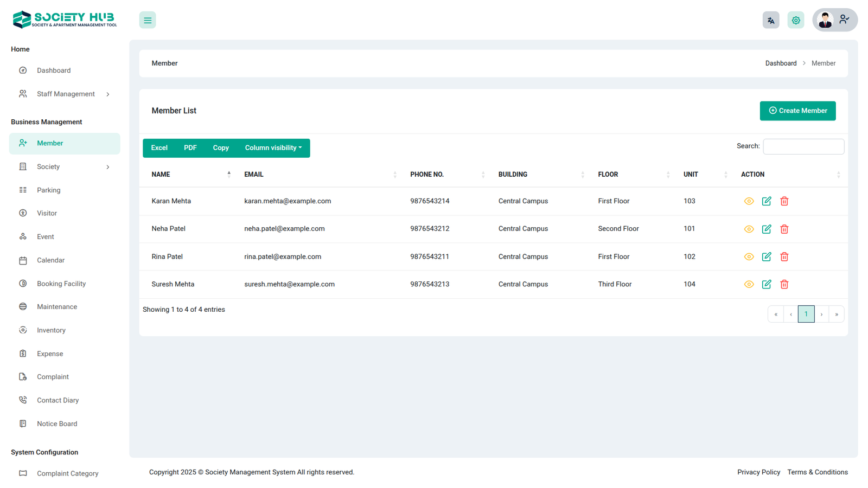
Task: View Neha Patel's details via eye icon
Action: tap(749, 229)
